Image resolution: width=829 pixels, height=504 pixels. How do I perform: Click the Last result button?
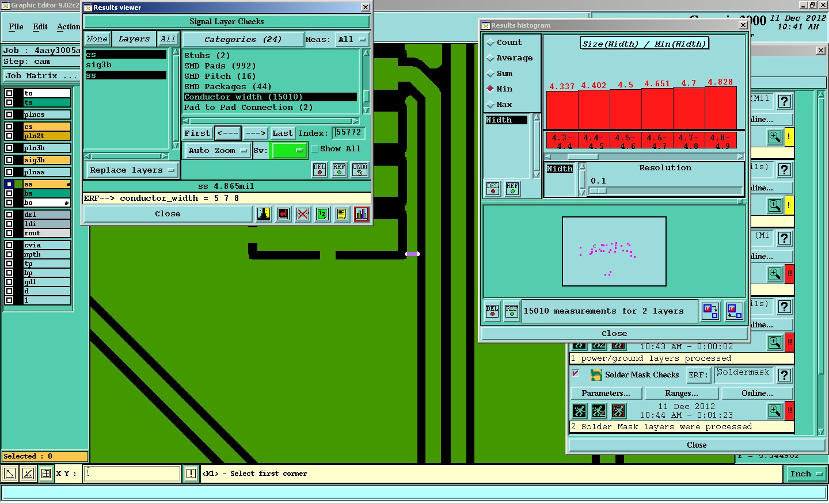[283, 133]
